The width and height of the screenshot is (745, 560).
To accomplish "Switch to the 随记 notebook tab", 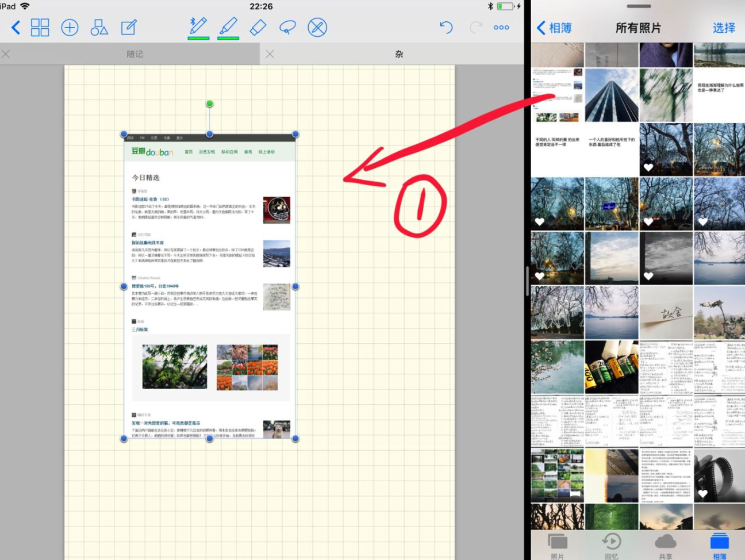I will pos(135,54).
